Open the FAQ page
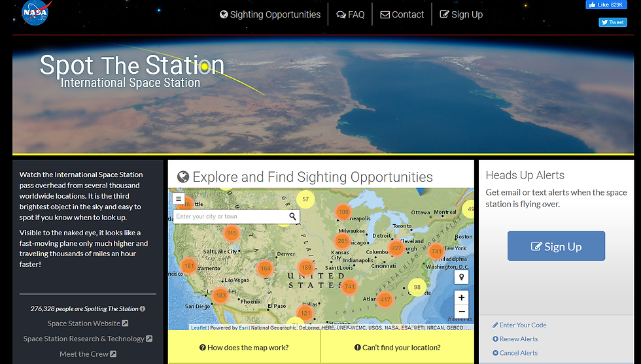Viewport: 641px width, 364px height. pyautogui.click(x=351, y=15)
